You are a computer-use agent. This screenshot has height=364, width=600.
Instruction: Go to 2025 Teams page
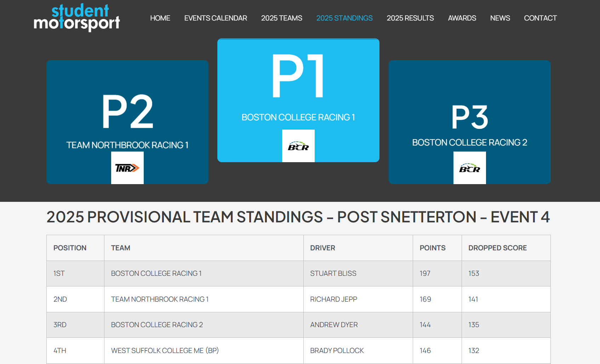(282, 18)
